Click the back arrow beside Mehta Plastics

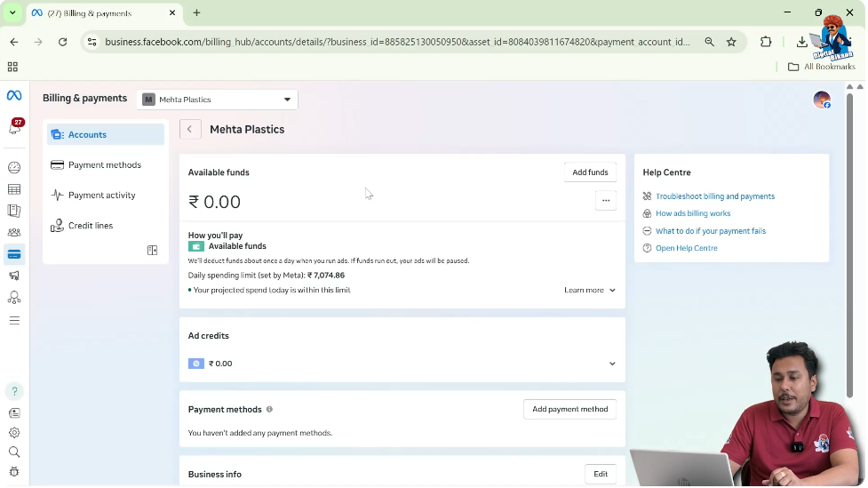[x=190, y=129]
